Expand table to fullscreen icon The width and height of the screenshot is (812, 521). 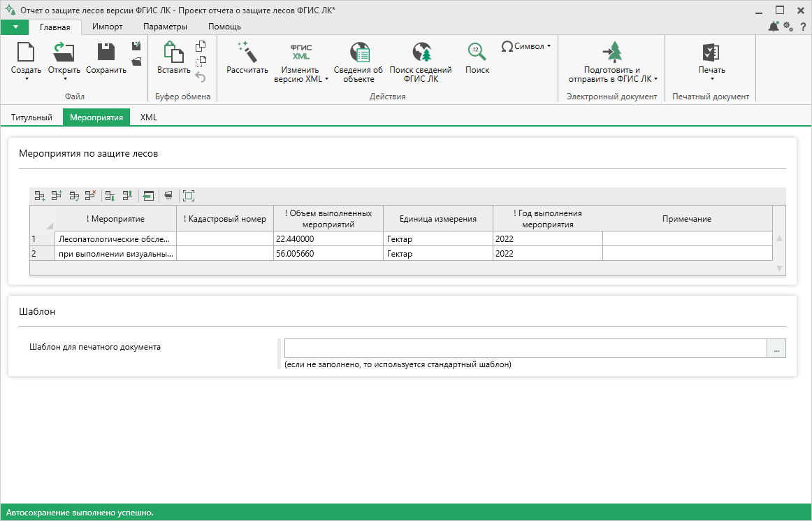(189, 195)
